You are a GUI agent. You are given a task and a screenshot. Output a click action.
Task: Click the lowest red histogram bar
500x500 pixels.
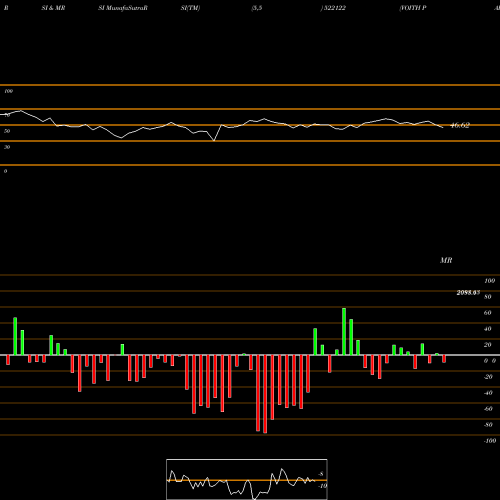point(265,394)
